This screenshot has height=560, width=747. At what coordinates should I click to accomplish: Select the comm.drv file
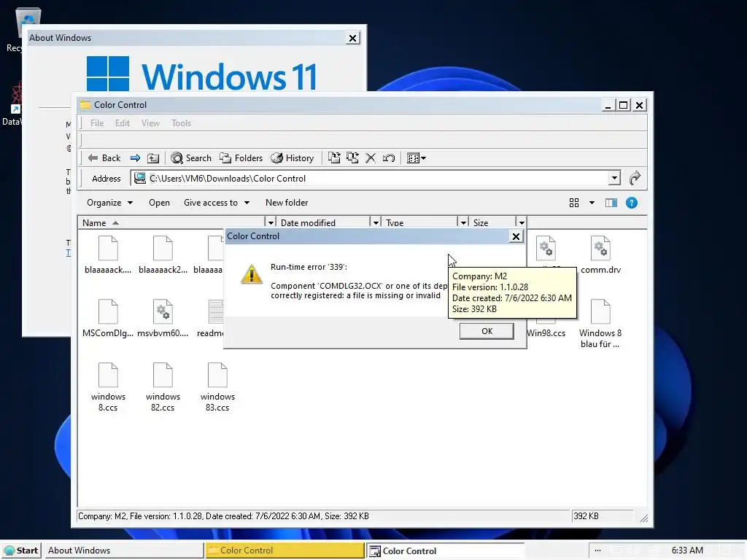pos(600,255)
